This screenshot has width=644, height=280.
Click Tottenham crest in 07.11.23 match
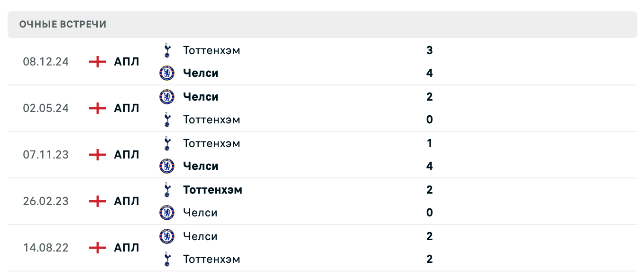pyautogui.click(x=166, y=143)
